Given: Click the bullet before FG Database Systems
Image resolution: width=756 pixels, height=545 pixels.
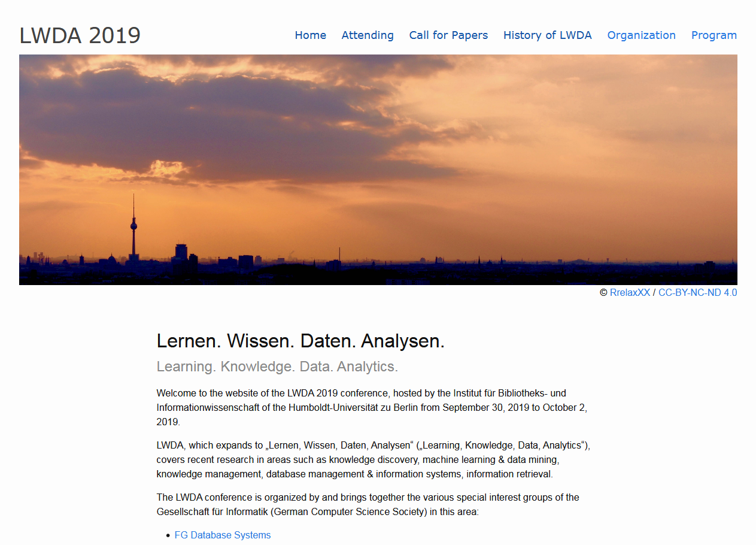Looking at the screenshot, I should [168, 536].
